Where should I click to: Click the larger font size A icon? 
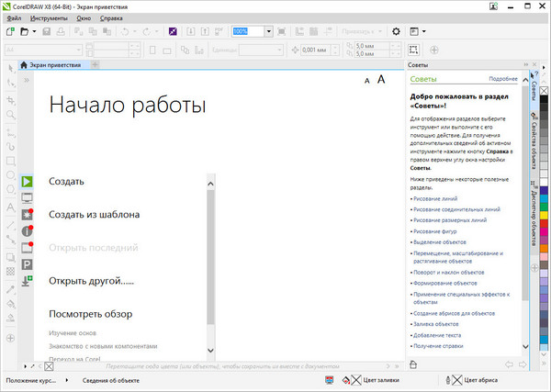(382, 80)
